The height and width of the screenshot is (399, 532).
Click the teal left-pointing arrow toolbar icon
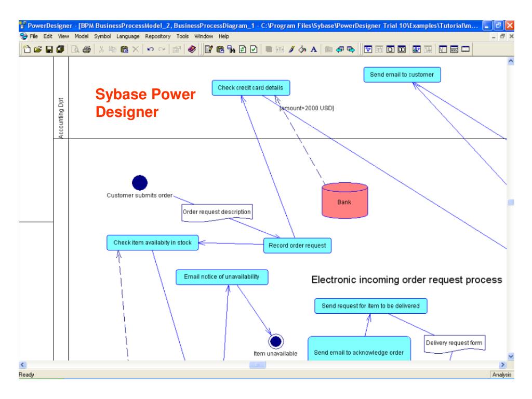coord(340,49)
